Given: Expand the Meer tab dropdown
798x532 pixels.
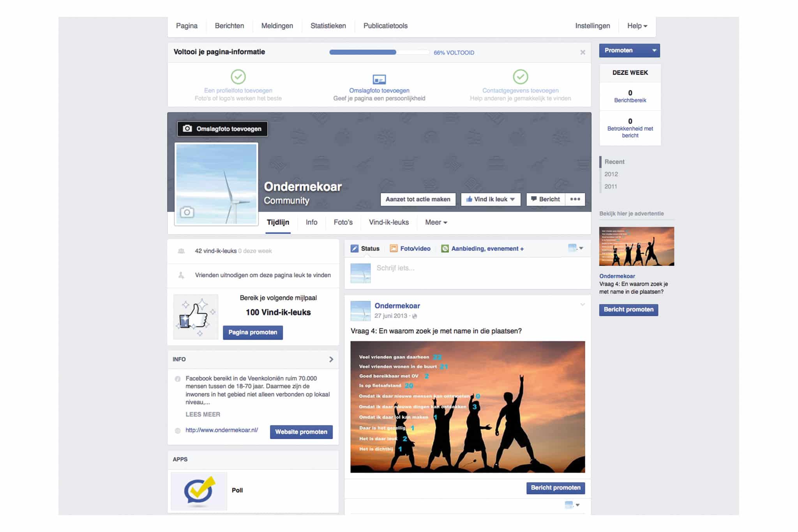Looking at the screenshot, I should 436,222.
